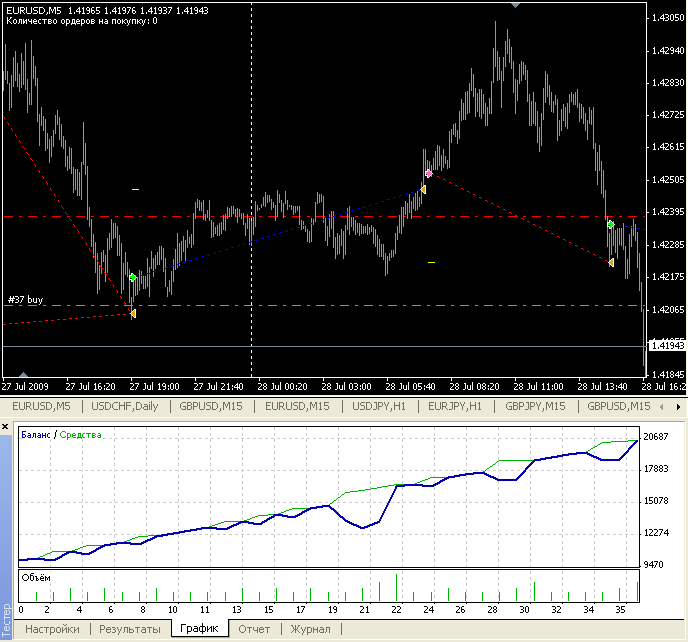The image size is (688, 642).
Task: Switch to the USDCHF,Daily chart tab
Action: point(125,406)
